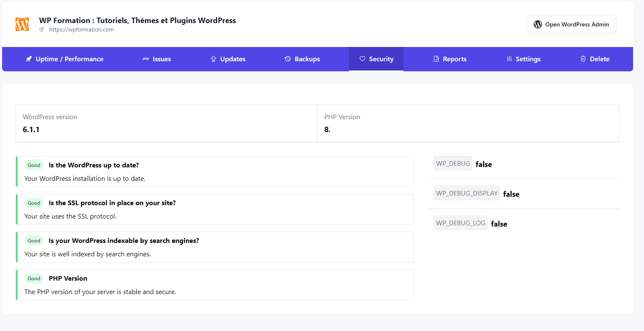Select the WP_DEBUG constant label
644x331 pixels.
tap(453, 164)
